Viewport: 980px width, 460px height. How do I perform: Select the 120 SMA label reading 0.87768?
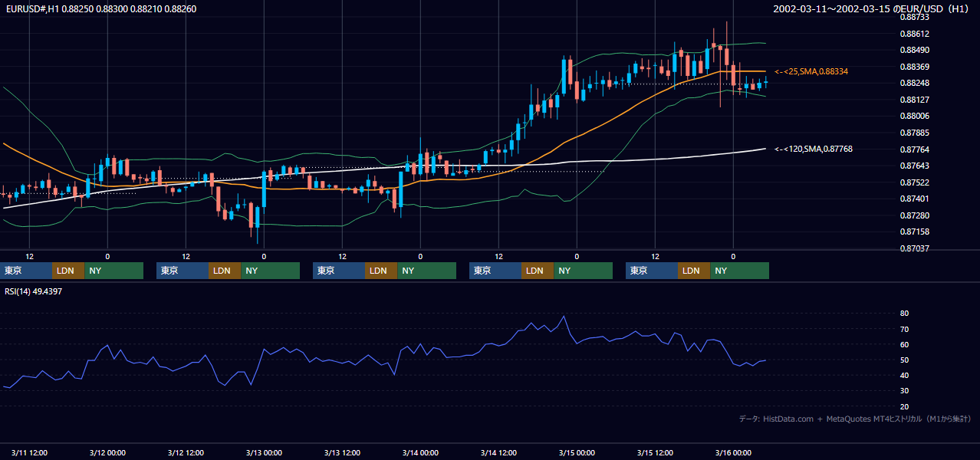tap(814, 149)
